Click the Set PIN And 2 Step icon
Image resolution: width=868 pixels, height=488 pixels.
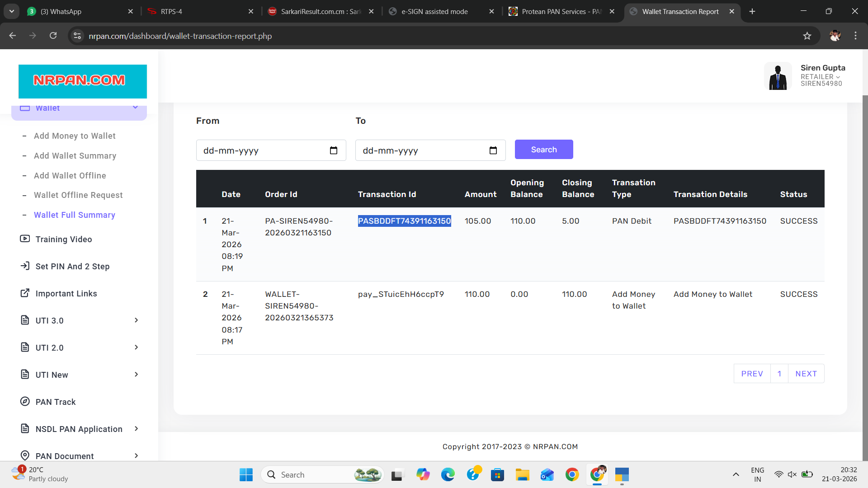(25, 266)
